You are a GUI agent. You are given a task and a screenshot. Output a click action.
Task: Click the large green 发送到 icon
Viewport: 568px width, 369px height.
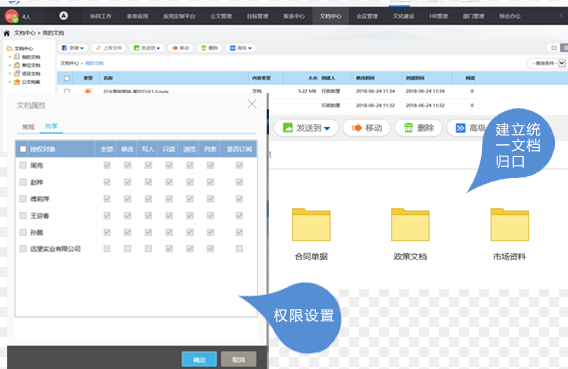288,128
